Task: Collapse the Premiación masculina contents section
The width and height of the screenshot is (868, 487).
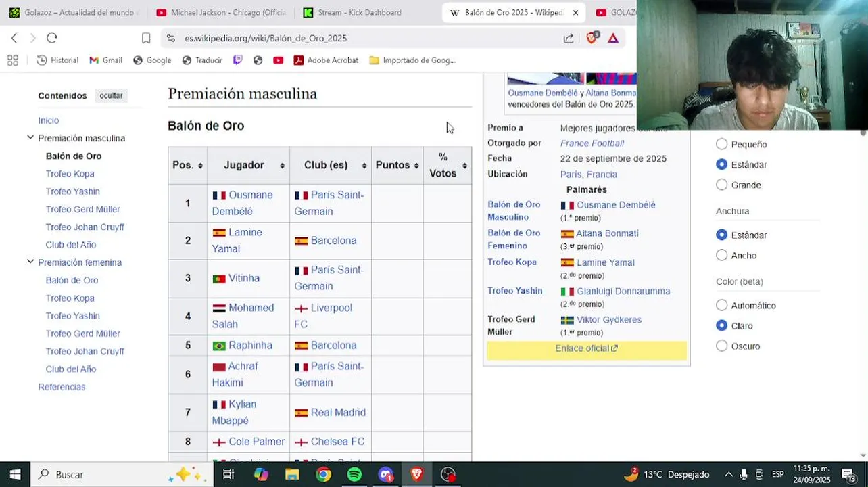Action: (30, 137)
